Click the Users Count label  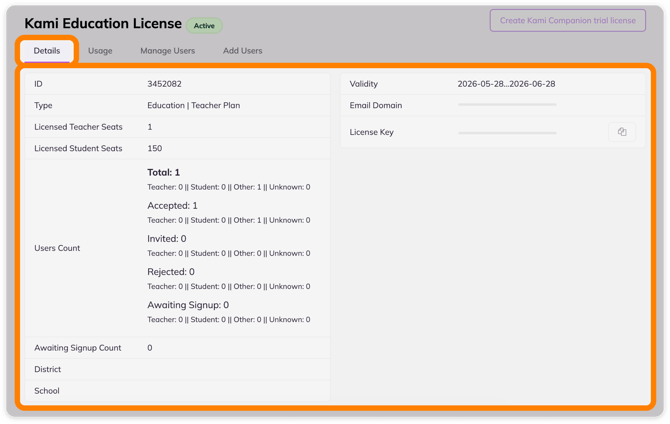point(57,248)
